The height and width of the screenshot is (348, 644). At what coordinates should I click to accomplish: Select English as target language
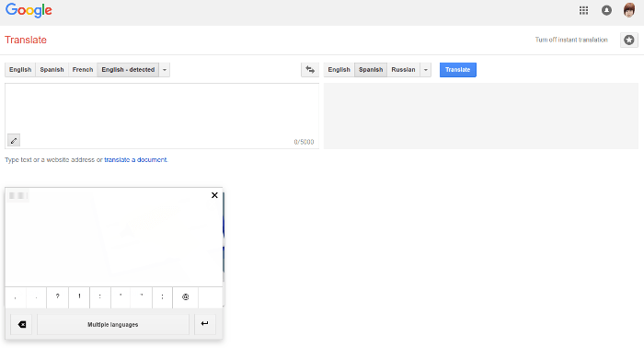pos(339,70)
